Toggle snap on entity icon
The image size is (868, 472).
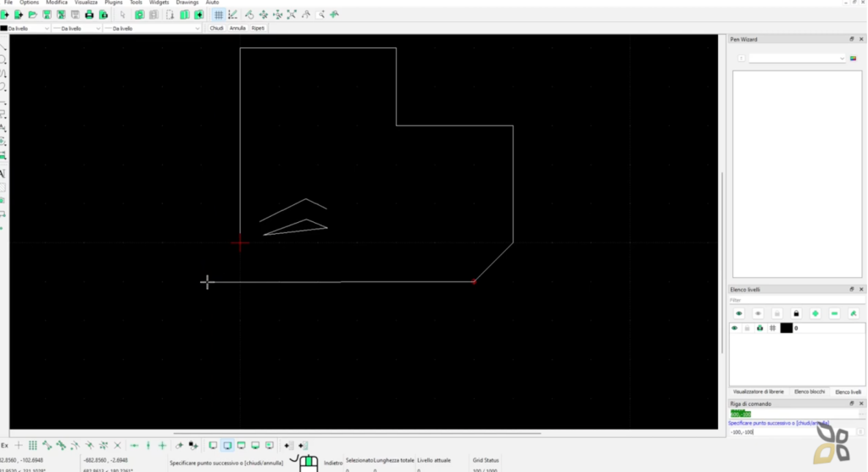pyautogui.click(x=61, y=446)
